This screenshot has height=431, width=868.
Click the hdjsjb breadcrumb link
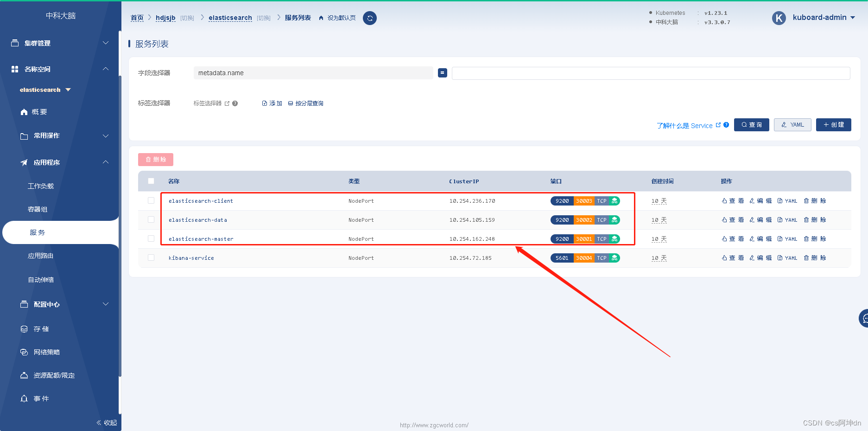(165, 18)
